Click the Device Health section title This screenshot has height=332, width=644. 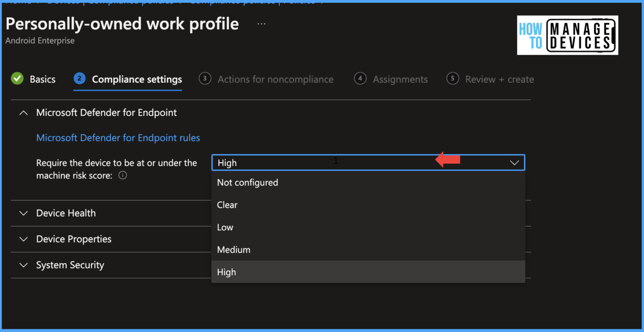click(x=66, y=213)
